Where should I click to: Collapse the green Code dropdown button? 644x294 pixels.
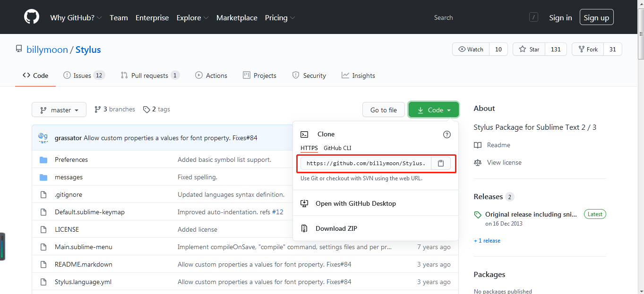[x=433, y=110]
